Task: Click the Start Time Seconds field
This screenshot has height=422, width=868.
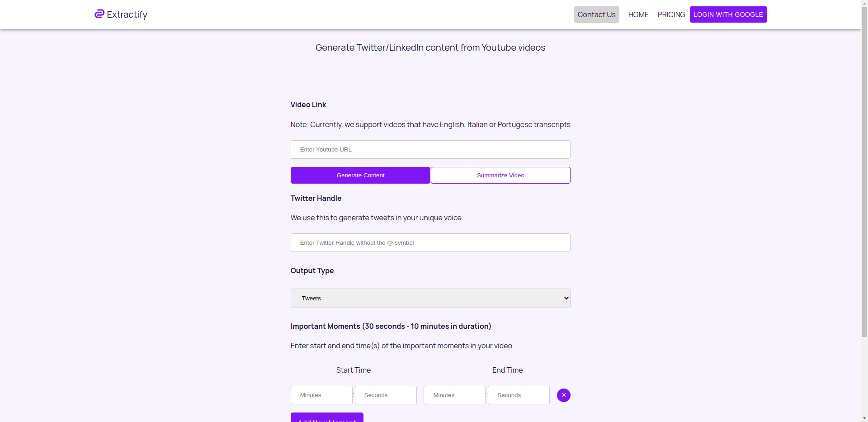Action: (x=386, y=395)
